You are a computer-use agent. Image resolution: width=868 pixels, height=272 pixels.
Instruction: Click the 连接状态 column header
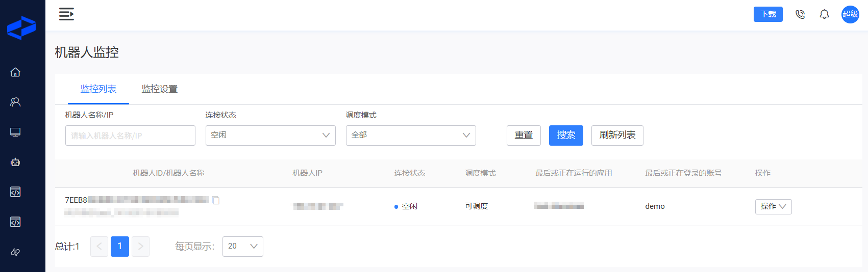(409, 173)
